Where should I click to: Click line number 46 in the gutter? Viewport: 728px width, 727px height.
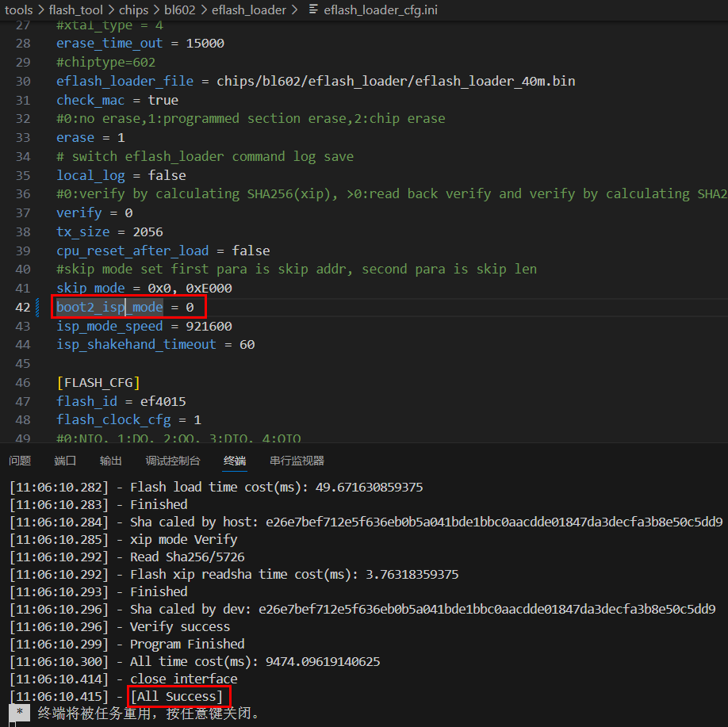pyautogui.click(x=23, y=383)
